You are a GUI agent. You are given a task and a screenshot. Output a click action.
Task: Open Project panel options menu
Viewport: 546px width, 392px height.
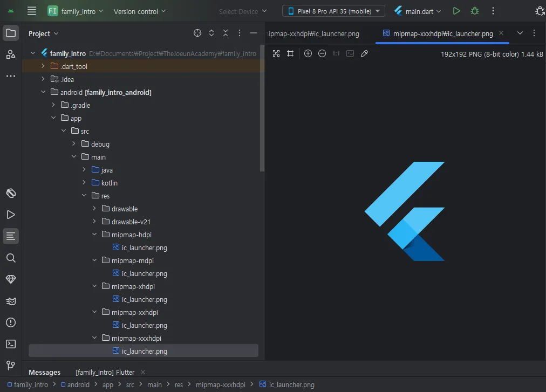point(239,33)
